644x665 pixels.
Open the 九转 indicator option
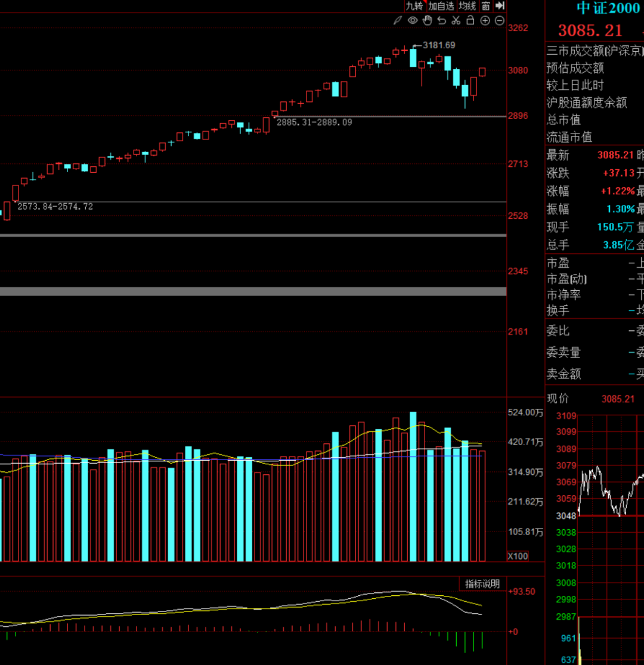point(414,6)
